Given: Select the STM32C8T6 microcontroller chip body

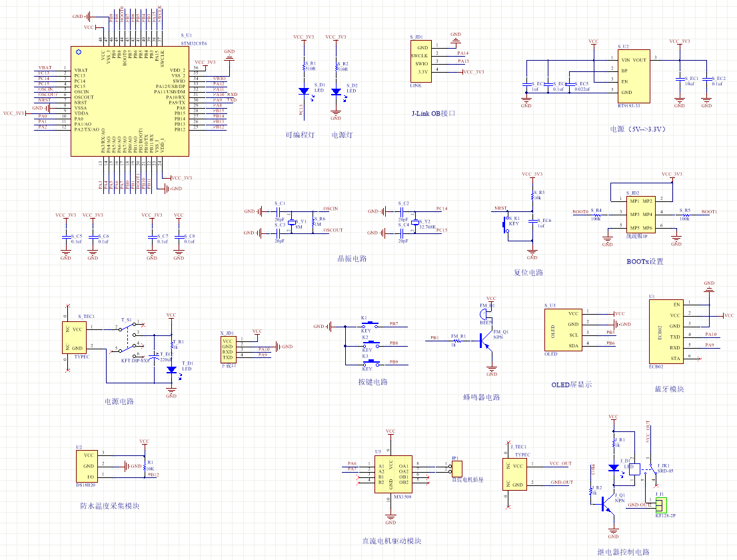Looking at the screenshot, I should 130,101.
